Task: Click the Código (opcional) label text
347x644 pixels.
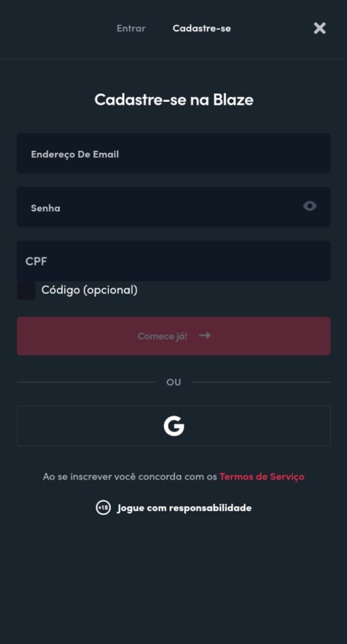Action: coord(89,290)
